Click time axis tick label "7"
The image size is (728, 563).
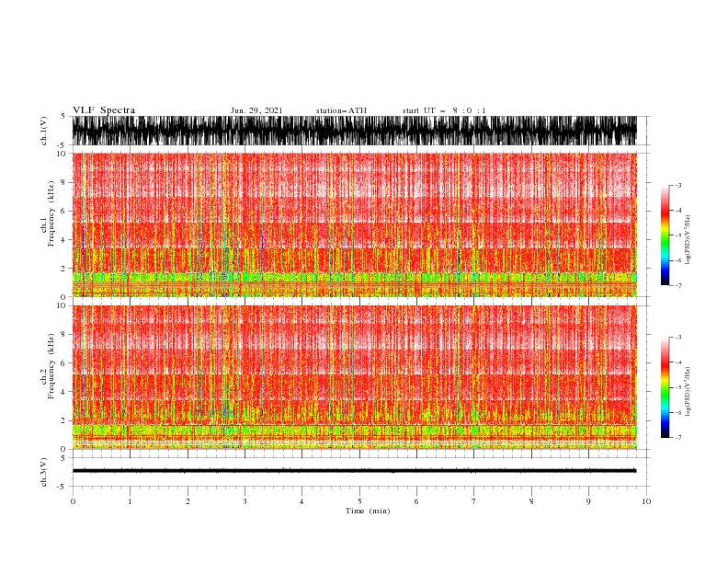474,501
